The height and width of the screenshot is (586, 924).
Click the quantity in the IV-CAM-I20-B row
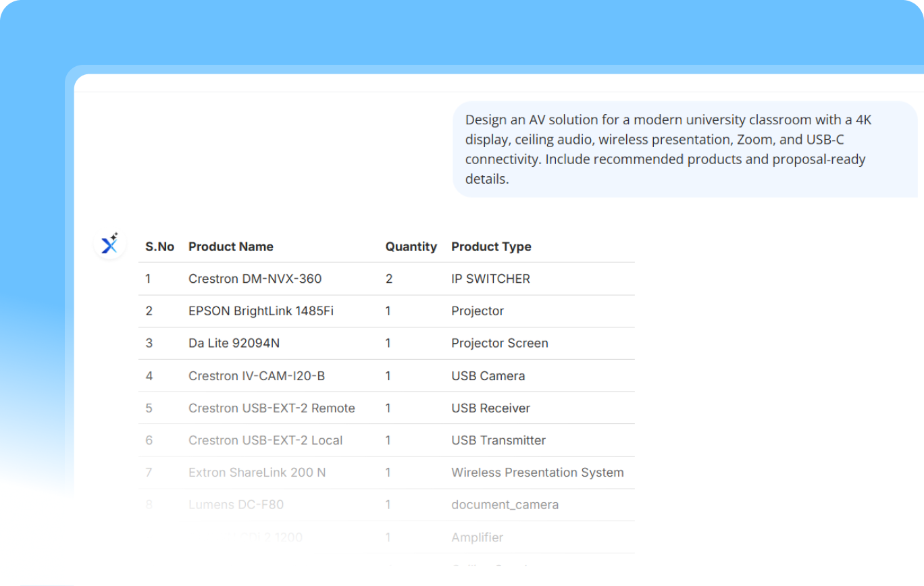pos(388,376)
